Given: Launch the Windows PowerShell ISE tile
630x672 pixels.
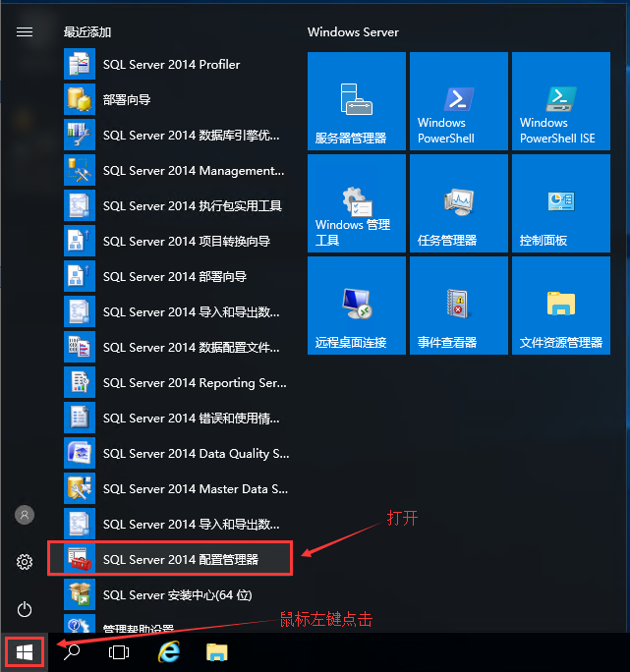Looking at the screenshot, I should (x=561, y=101).
